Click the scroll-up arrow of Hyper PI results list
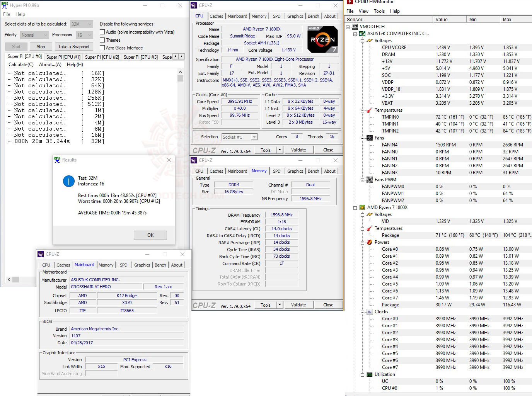The width and height of the screenshot is (532, 396). pyautogui.click(x=180, y=72)
